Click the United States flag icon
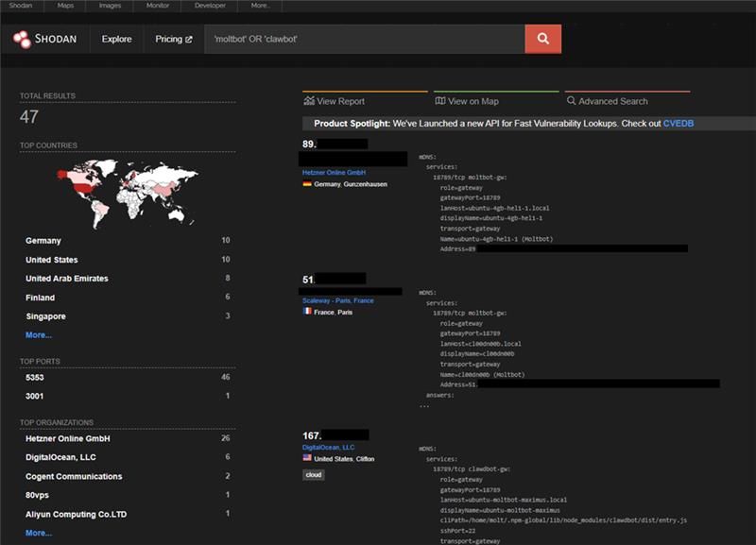The image size is (756, 545). coord(307,458)
